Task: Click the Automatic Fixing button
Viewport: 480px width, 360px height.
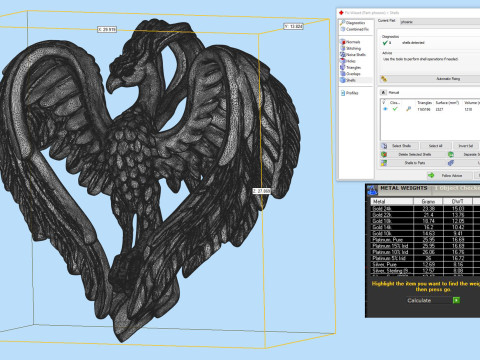Action: coord(430,79)
